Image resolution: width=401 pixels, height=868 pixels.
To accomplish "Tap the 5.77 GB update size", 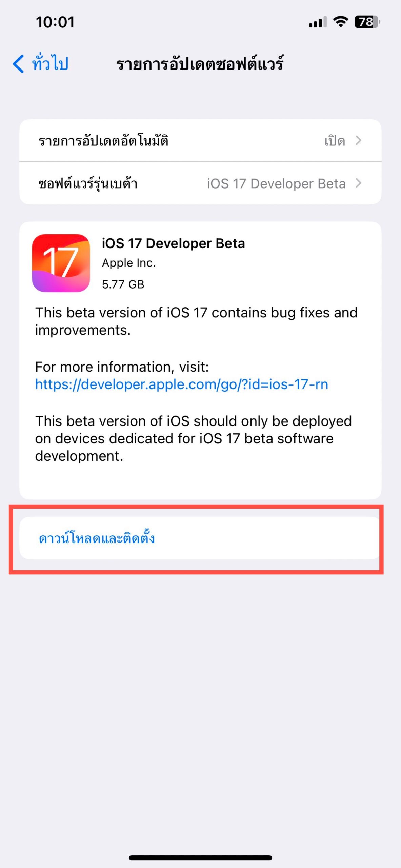I will pos(123,284).
